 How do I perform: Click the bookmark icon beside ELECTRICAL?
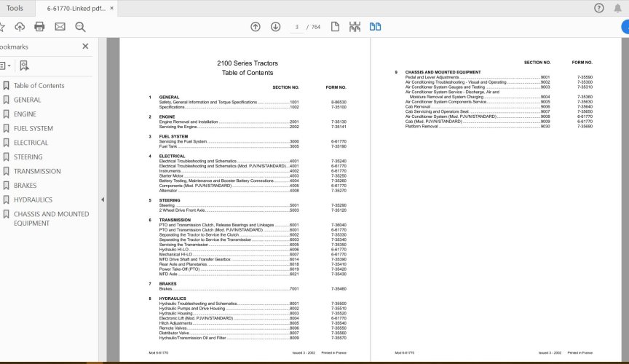[x=6, y=143]
